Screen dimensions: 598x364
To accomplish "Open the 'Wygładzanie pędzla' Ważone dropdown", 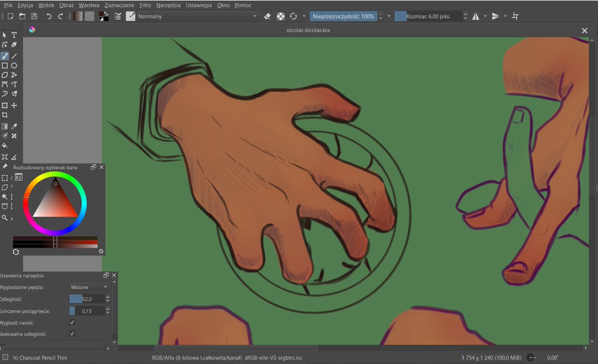I will tap(89, 287).
